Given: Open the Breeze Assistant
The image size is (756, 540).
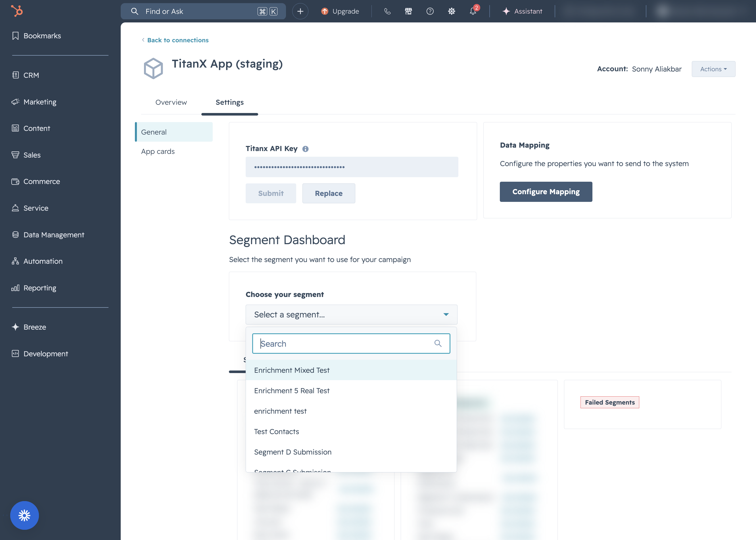Looking at the screenshot, I should coord(522,11).
